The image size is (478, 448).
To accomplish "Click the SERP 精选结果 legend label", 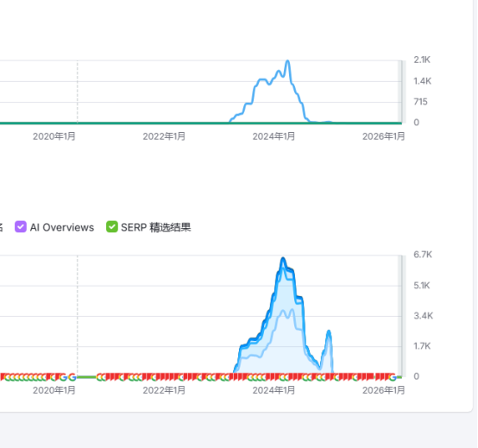I will [x=156, y=228].
